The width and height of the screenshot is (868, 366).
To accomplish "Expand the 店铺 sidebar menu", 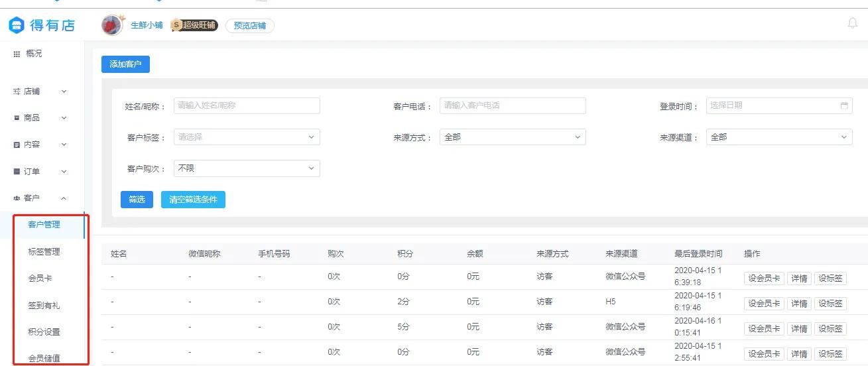I will coord(42,91).
